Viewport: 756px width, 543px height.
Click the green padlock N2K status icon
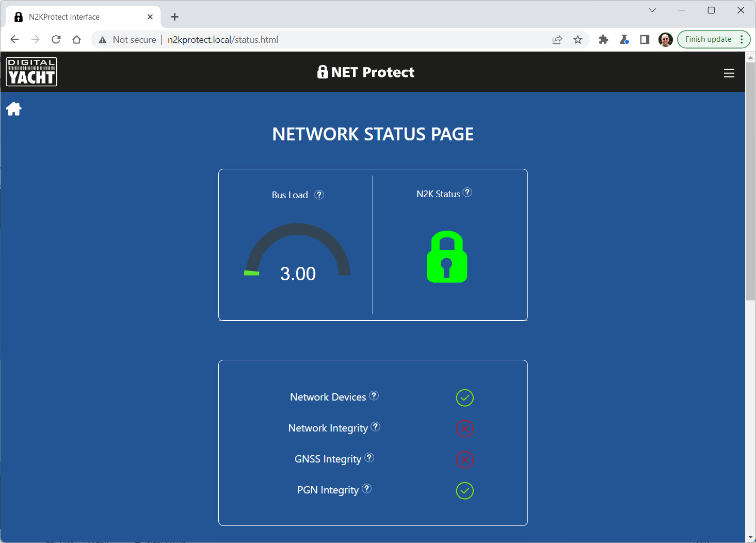pos(447,257)
